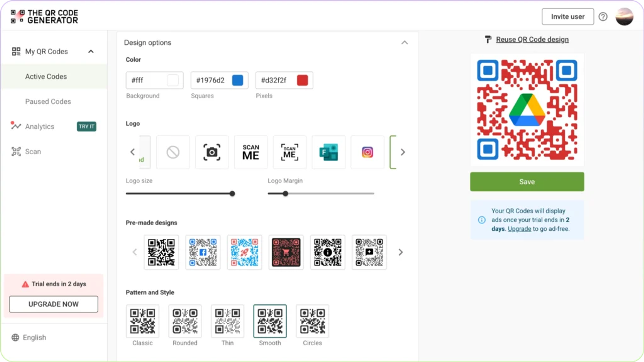The image size is (644, 362).
Task: Click trial warning triangle icon
Action: coord(25,284)
